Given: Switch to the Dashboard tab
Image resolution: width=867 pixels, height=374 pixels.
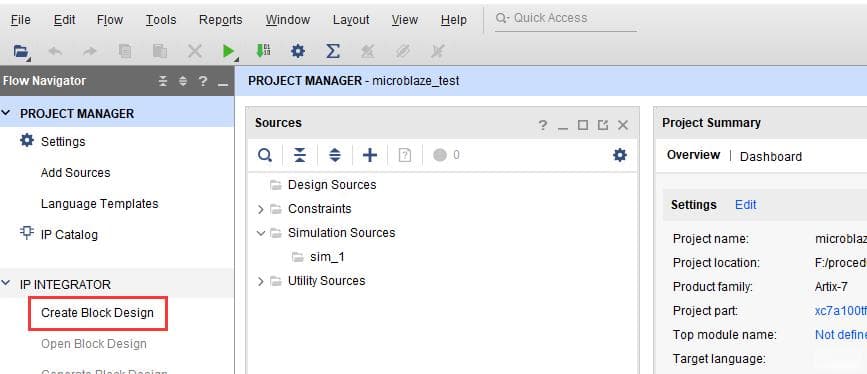Looking at the screenshot, I should (771, 157).
